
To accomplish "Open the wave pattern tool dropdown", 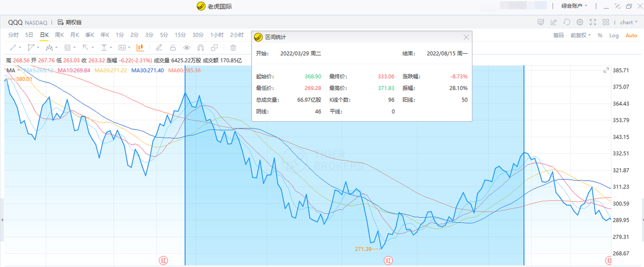I will tap(52, 48).
